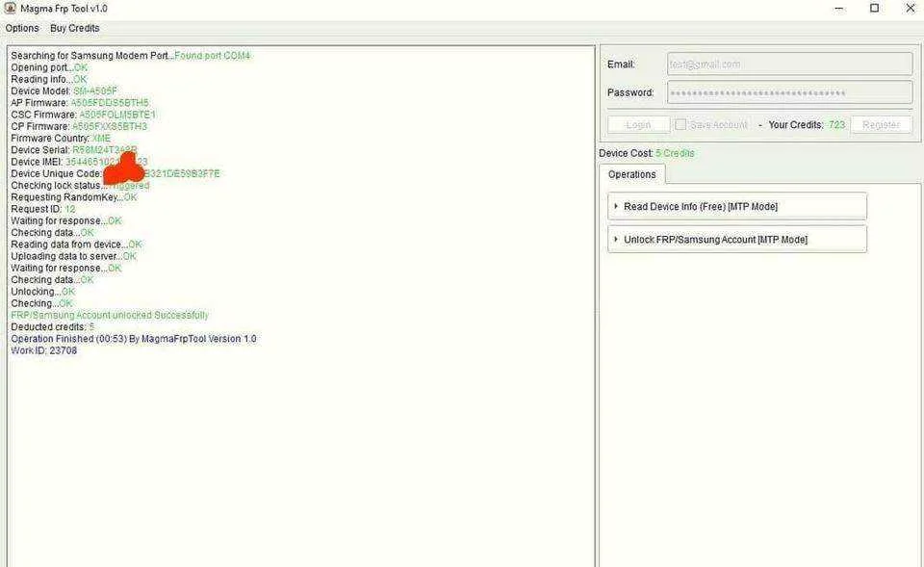Screen dimensions: 924x567
Task: Open the Options menu
Action: tap(22, 28)
